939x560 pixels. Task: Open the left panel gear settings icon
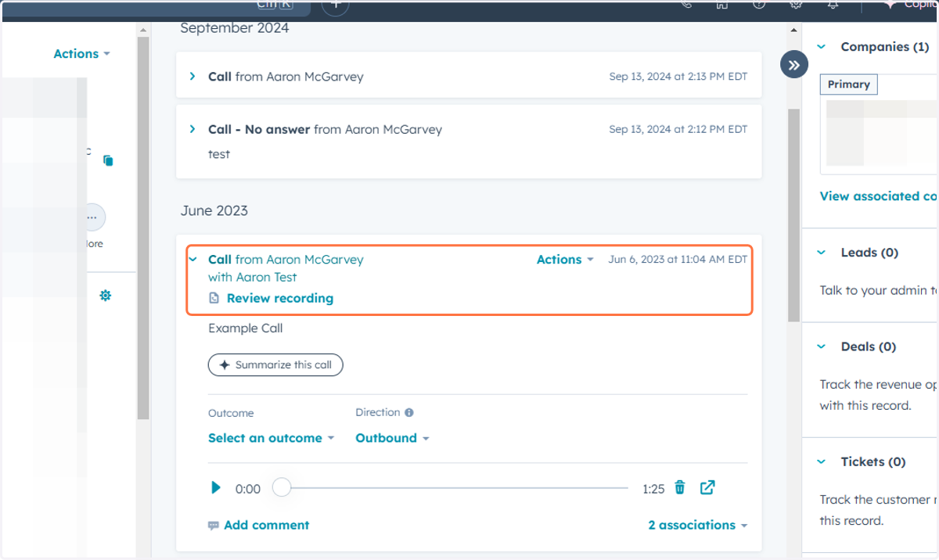click(106, 296)
